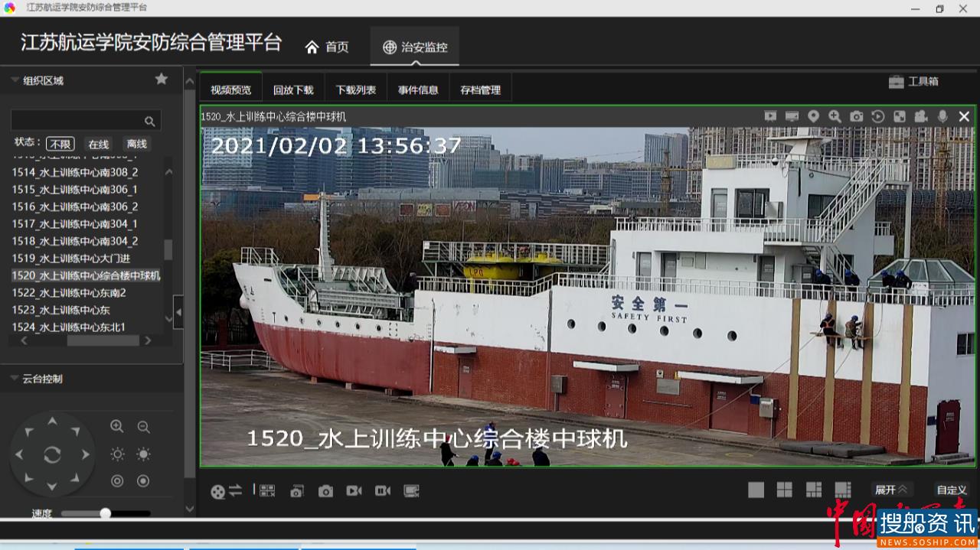980x550 pixels.
Task: Click the bottom toolbar camera snapshot icon
Action: (325, 491)
